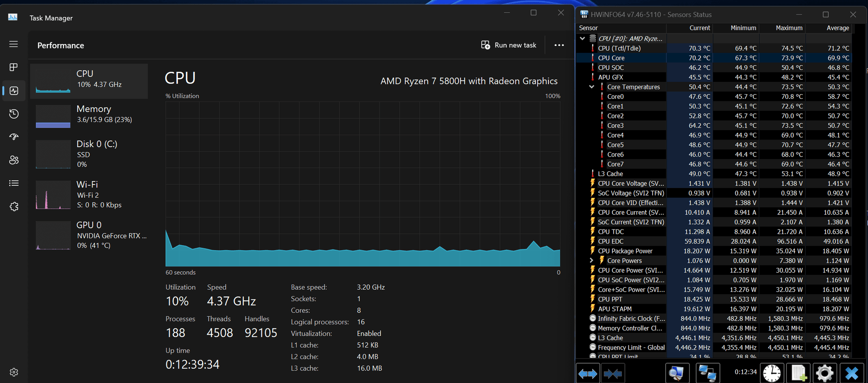Click the Task Manager title bar app icon
The width and height of the screenshot is (868, 383).
[13, 17]
